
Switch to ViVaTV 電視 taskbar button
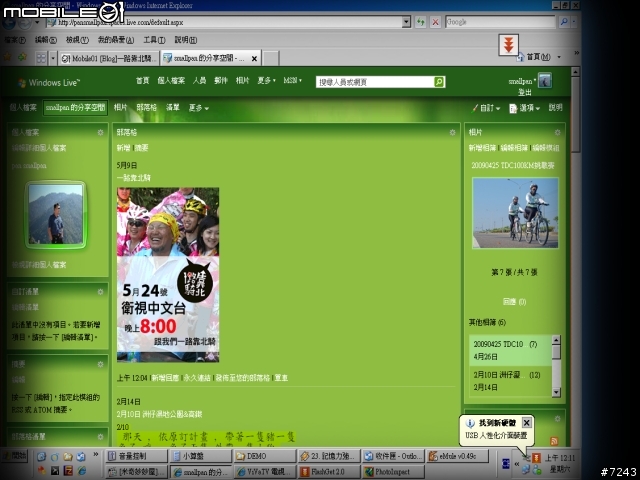coord(265,472)
